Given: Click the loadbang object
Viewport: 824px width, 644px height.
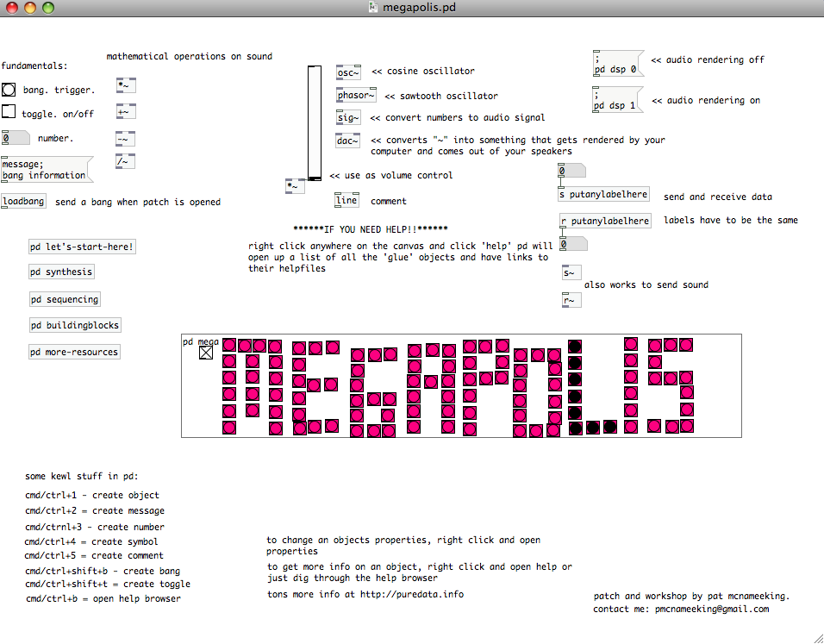Looking at the screenshot, I should point(23,202).
